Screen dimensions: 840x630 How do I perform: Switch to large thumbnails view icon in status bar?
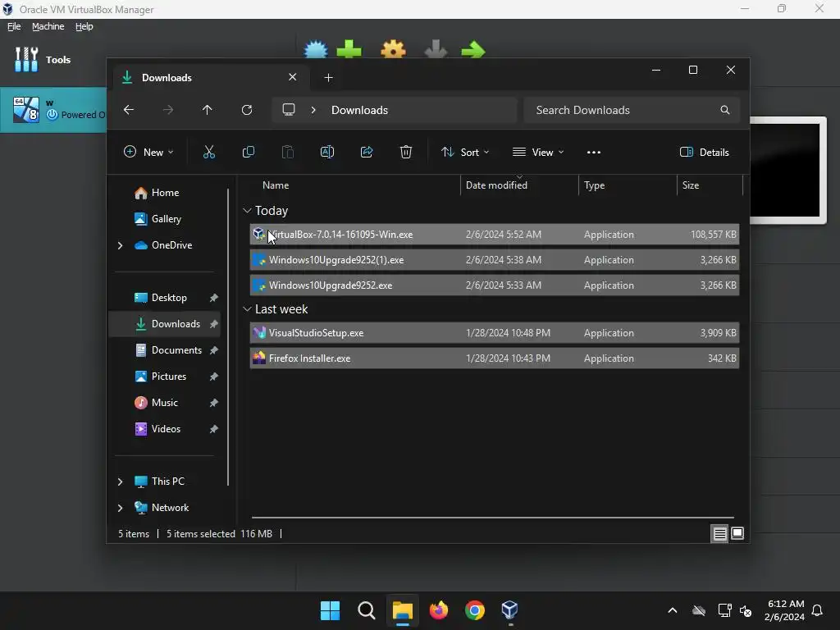pos(737,533)
